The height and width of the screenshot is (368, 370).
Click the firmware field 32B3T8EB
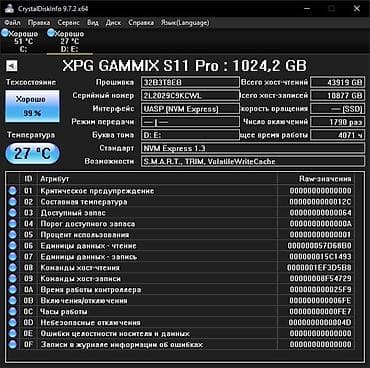click(190, 82)
